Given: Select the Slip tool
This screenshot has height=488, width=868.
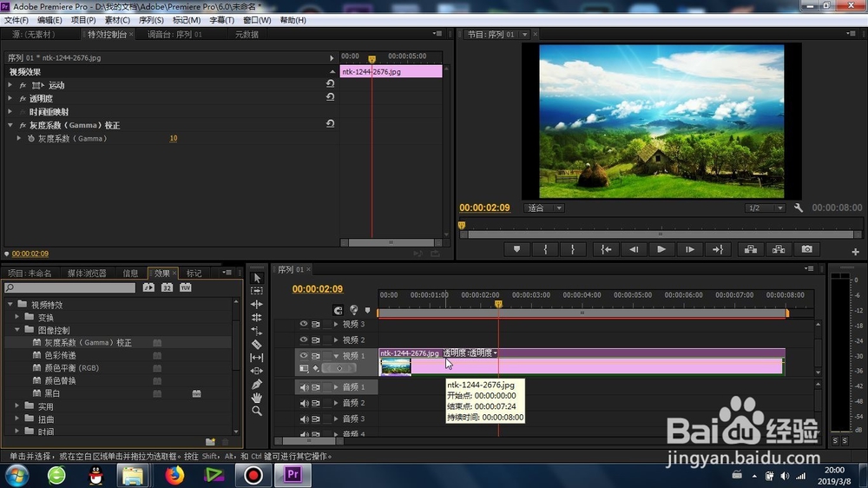Looking at the screenshot, I should [257, 357].
